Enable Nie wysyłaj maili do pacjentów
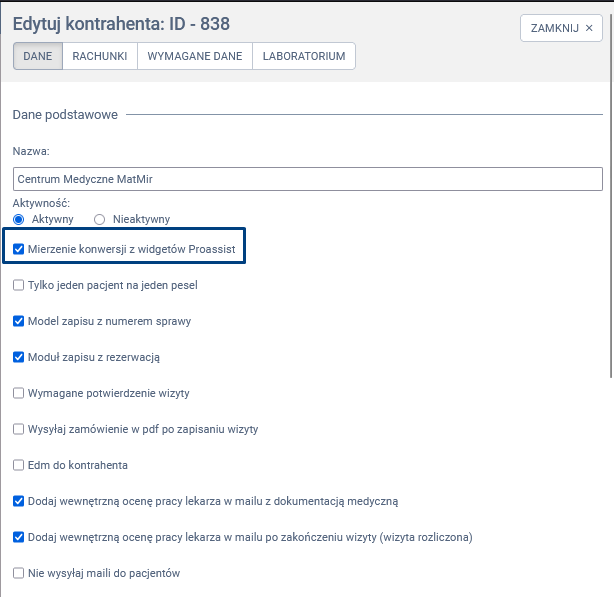This screenshot has width=614, height=597. [x=19, y=573]
